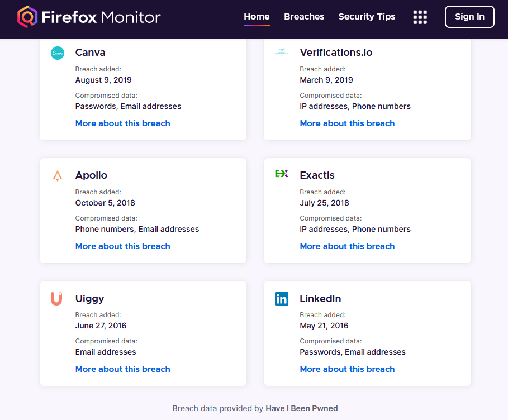Open More about this breach for Apollo
The image size is (508, 420).
coord(122,246)
